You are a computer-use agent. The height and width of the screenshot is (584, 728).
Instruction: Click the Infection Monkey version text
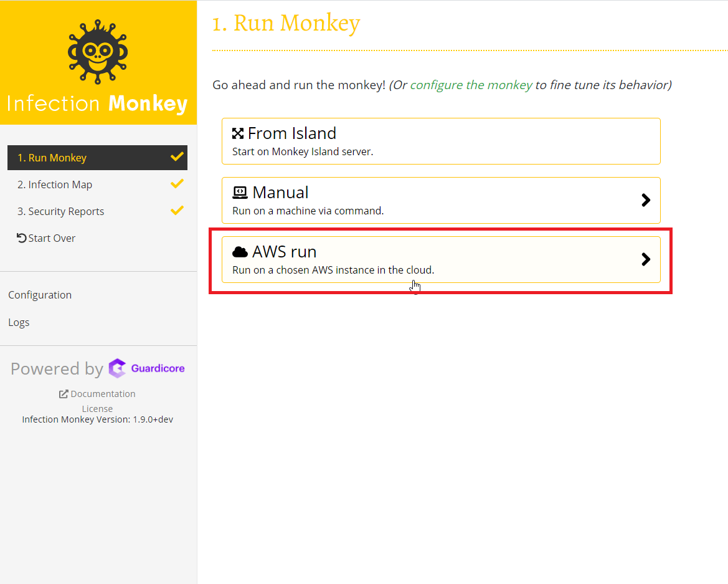click(97, 419)
